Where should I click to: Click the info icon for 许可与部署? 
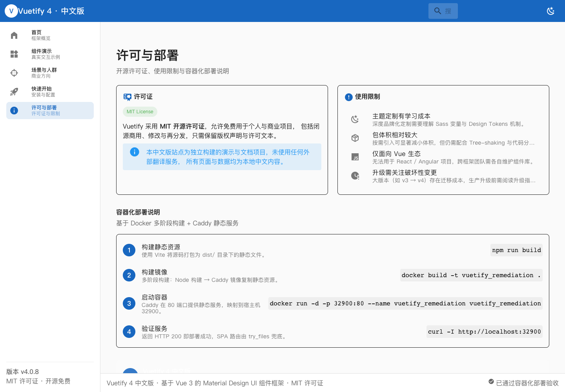[x=14, y=111]
